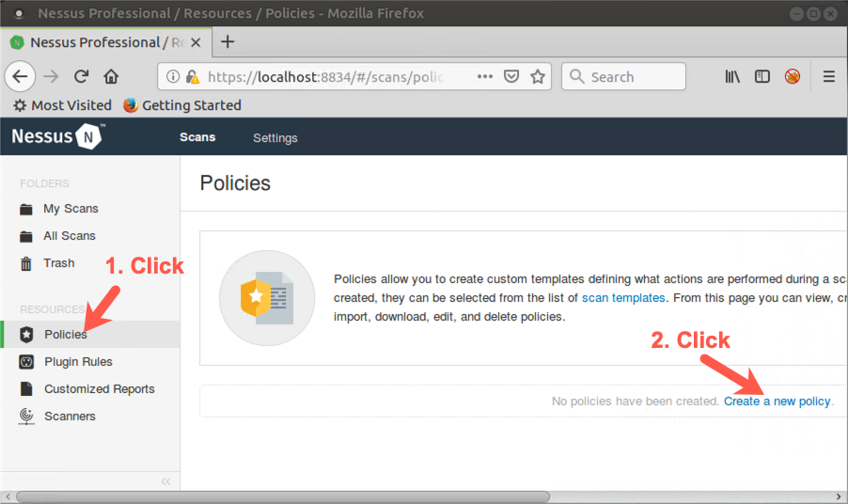Switch to the Scans tab
848x504 pixels.
pyautogui.click(x=197, y=137)
